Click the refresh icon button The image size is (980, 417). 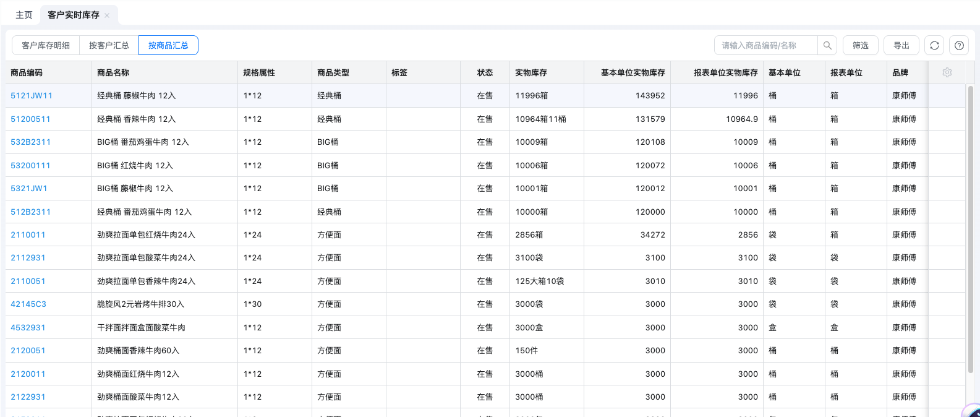(934, 45)
